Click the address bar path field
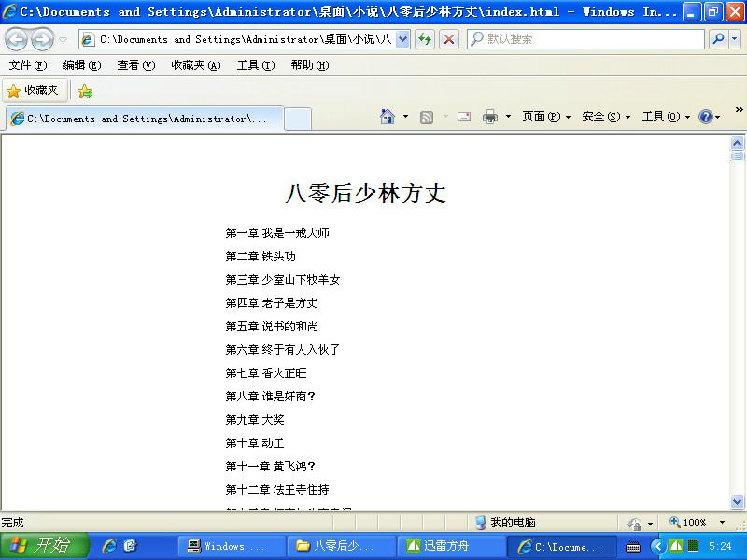 pyautogui.click(x=237, y=39)
